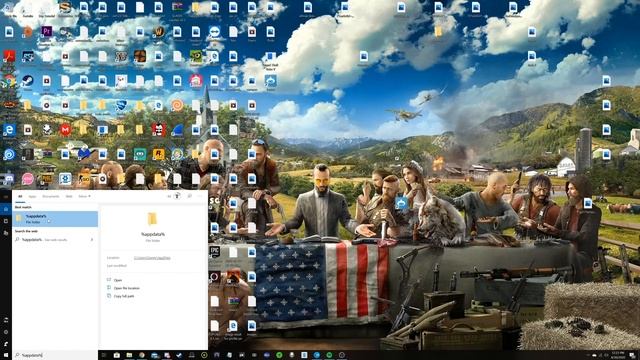Open the three-dot options in search panel
This screenshot has height=360, width=640.
(x=200, y=196)
